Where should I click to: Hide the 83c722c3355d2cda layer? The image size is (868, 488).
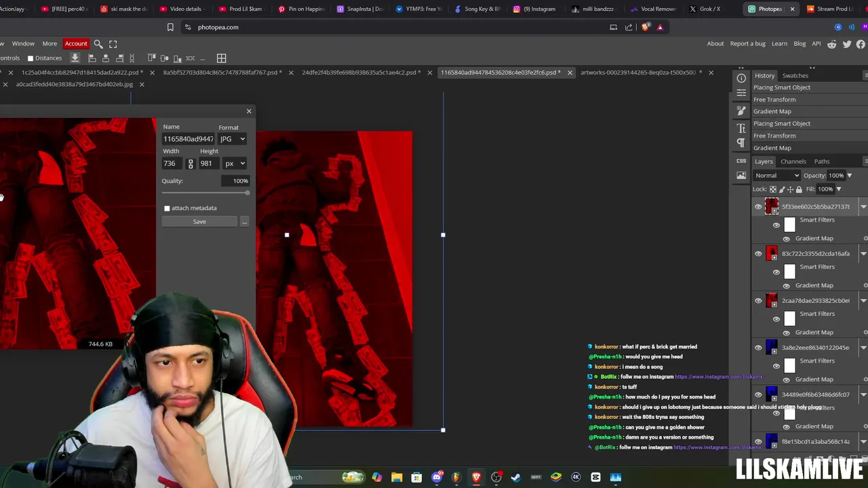pos(758,253)
